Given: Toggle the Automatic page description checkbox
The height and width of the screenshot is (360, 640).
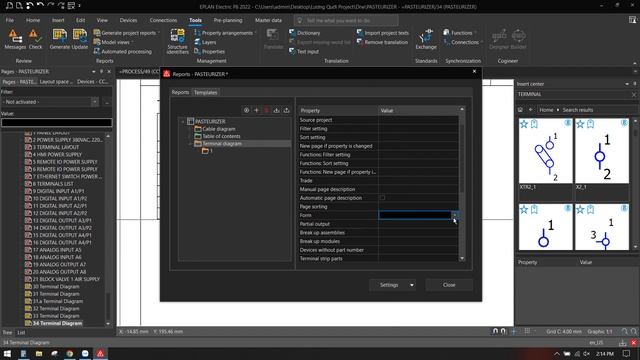Looking at the screenshot, I should point(382,198).
